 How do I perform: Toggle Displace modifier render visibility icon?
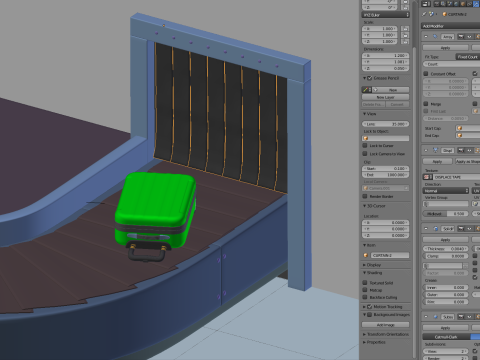point(461,151)
